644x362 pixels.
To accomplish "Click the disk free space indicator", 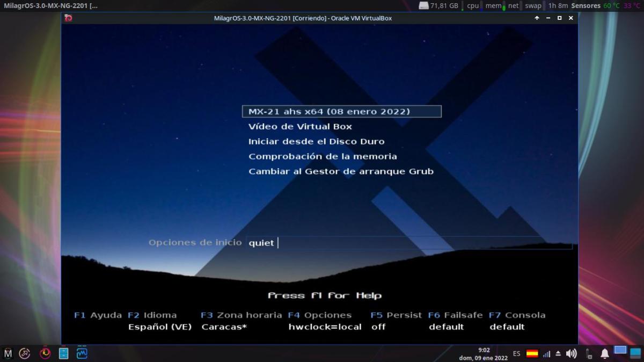I will coord(439,6).
